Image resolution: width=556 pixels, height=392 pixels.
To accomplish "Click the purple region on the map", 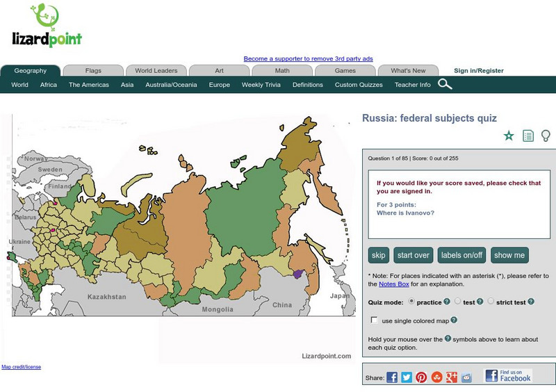I will (x=299, y=274).
